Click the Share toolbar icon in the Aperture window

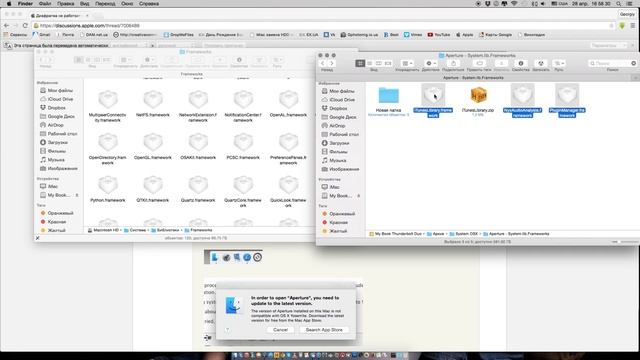(x=453, y=63)
